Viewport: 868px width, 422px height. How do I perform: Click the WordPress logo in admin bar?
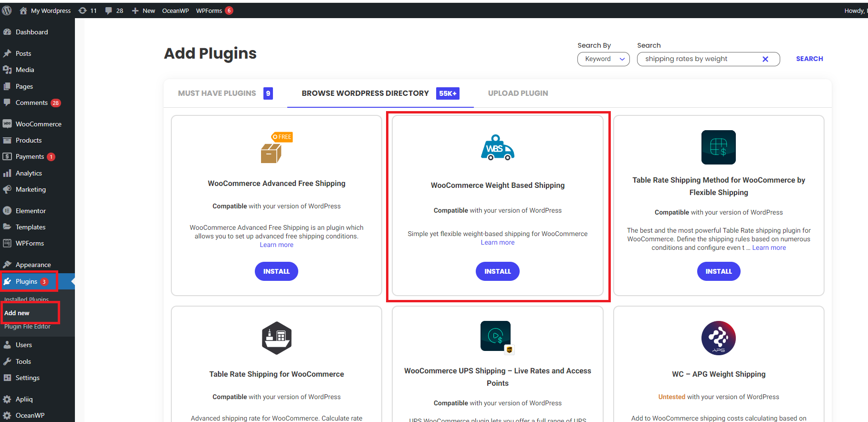click(7, 10)
